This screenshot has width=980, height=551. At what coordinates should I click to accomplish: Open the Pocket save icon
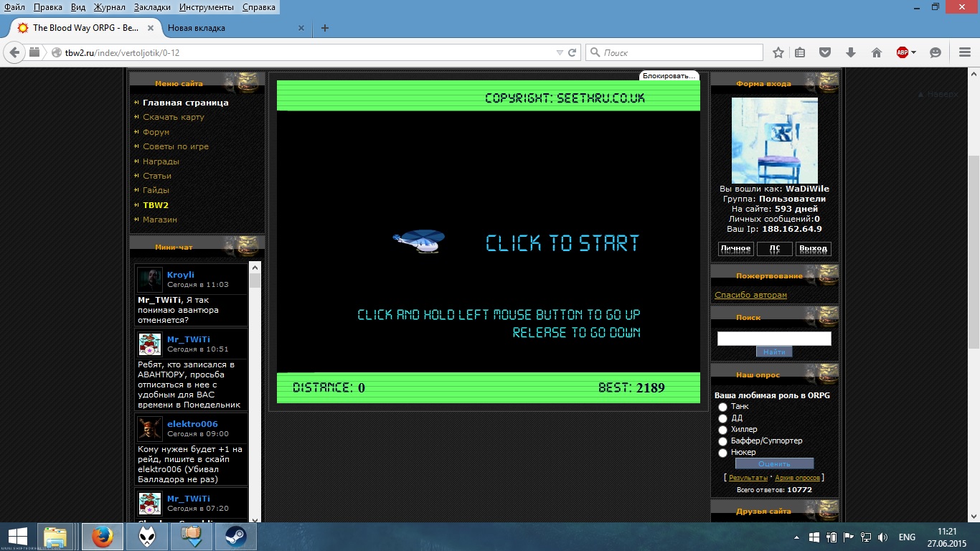pos(825,52)
